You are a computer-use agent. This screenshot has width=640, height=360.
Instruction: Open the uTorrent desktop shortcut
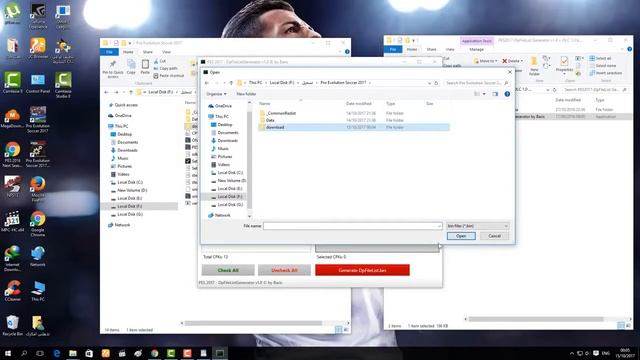(x=12, y=13)
